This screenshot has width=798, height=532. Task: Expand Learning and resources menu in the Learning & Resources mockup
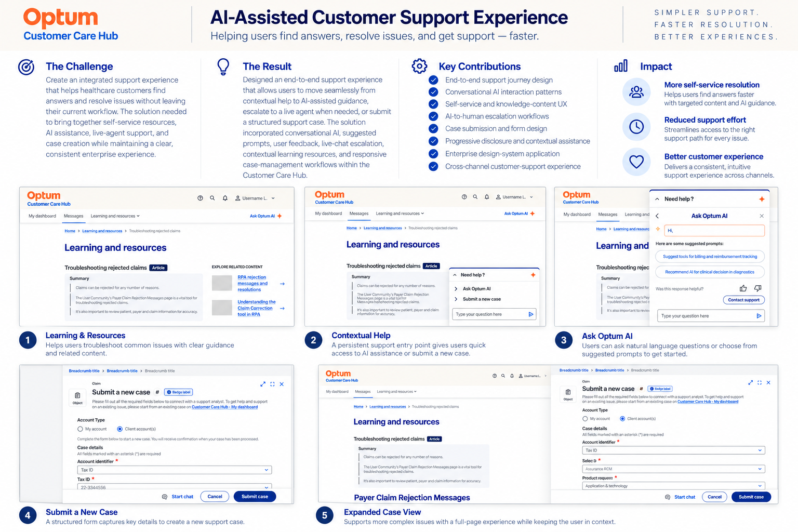pos(115,216)
